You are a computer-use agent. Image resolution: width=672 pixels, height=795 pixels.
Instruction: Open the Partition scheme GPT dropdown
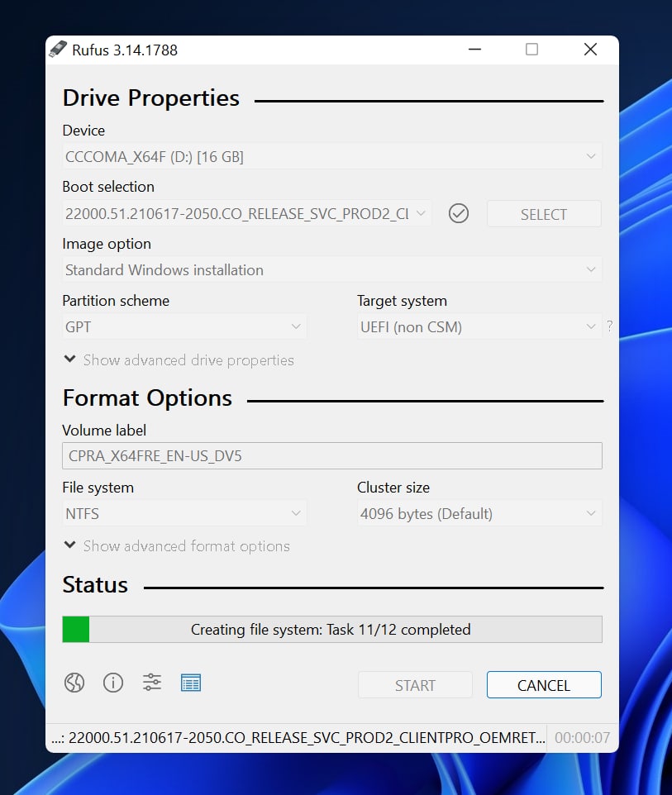[184, 326]
